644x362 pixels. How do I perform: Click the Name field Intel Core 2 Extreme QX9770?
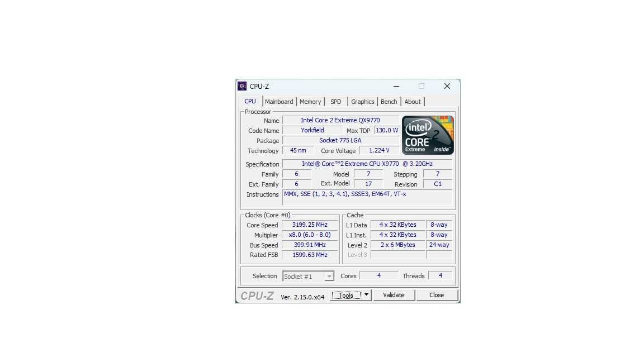(340, 120)
